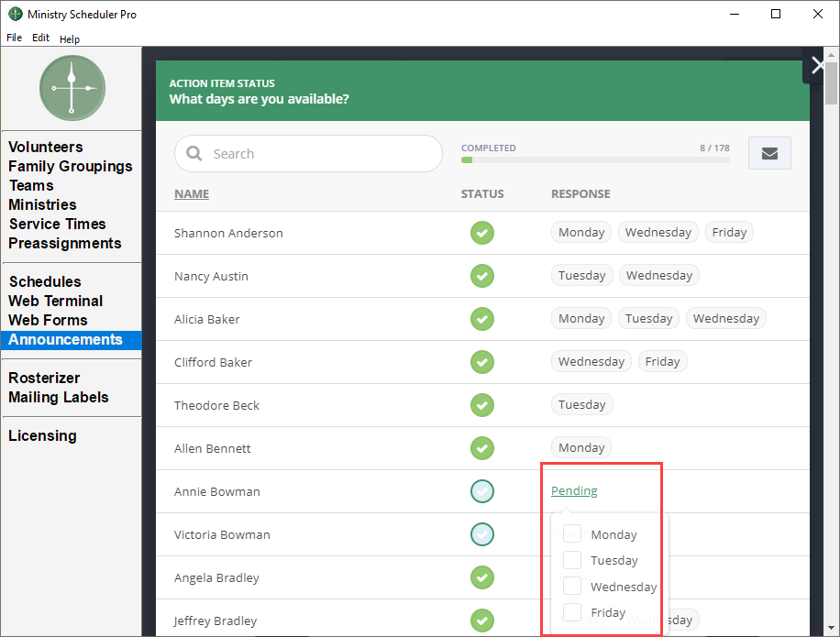Open Schedules section
This screenshot has width=840, height=637.
tap(45, 282)
